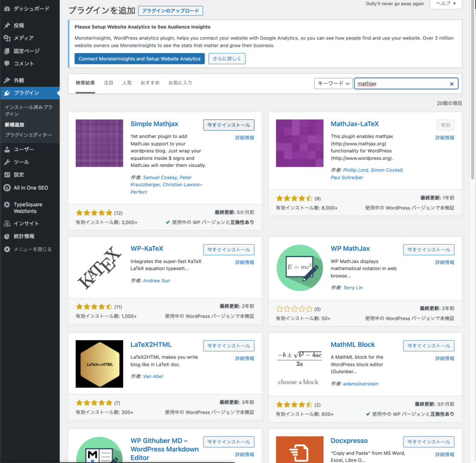Switch to the 人気 (Popular) tab
This screenshot has width=476, height=463.
click(127, 83)
